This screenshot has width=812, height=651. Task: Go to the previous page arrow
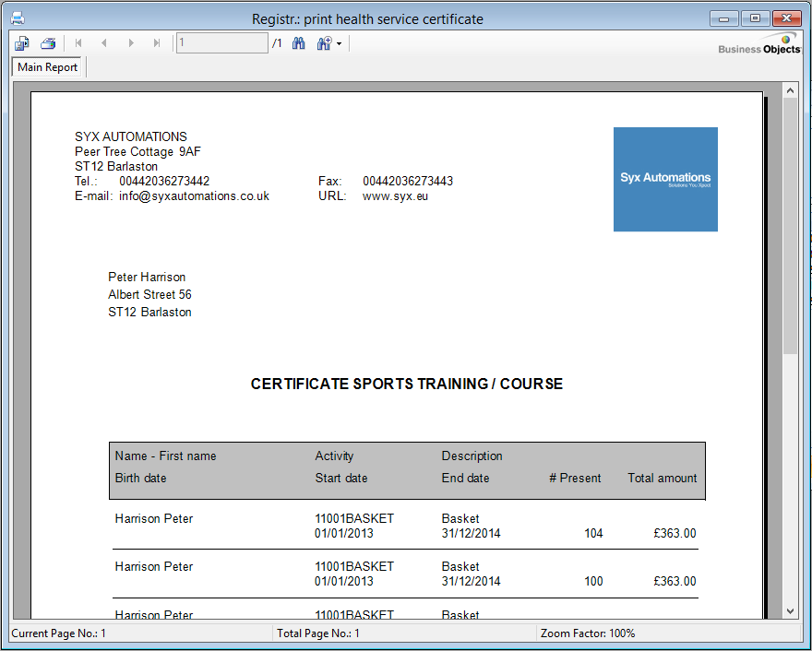(104, 43)
